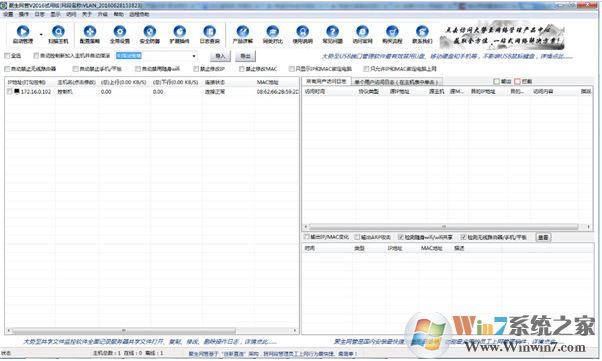Open the 日志 menu
This screenshot has width=602, height=361.
click(40, 14)
